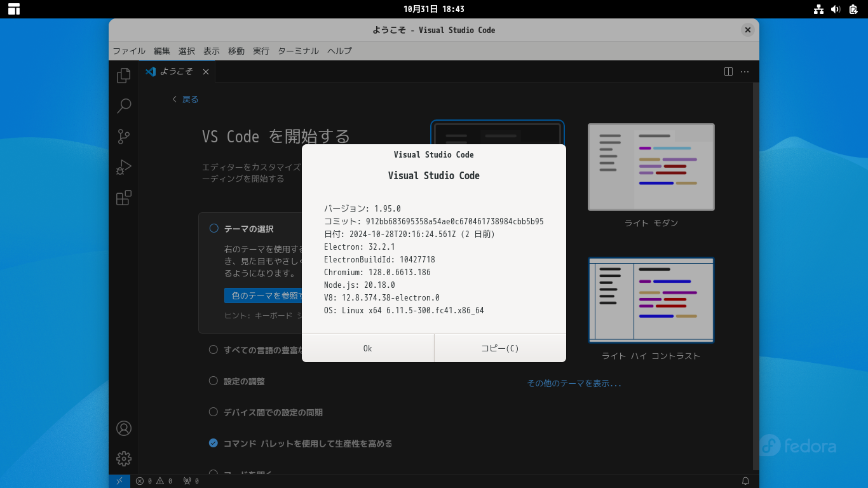Viewport: 868px width, 488px height.
Task: Open GNOME Activities overview icon
Action: point(14,9)
